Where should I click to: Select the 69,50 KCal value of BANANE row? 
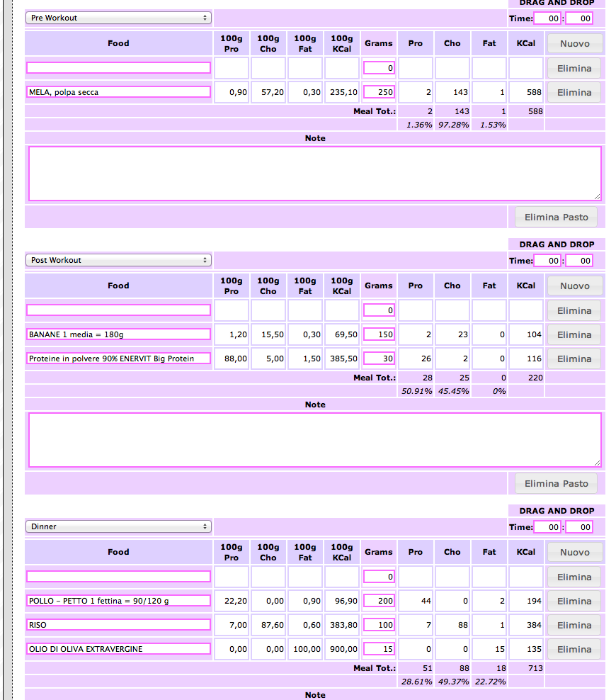click(346, 335)
